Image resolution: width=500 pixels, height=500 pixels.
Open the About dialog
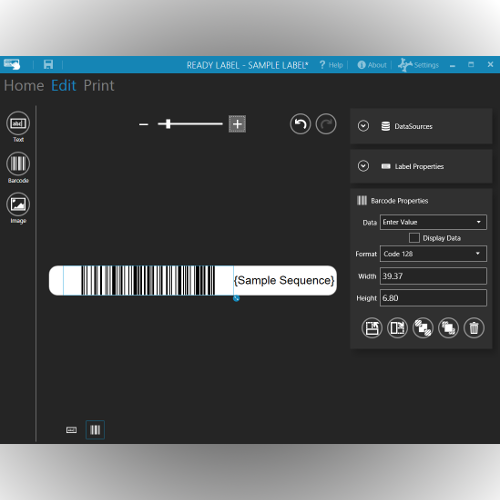coord(372,65)
